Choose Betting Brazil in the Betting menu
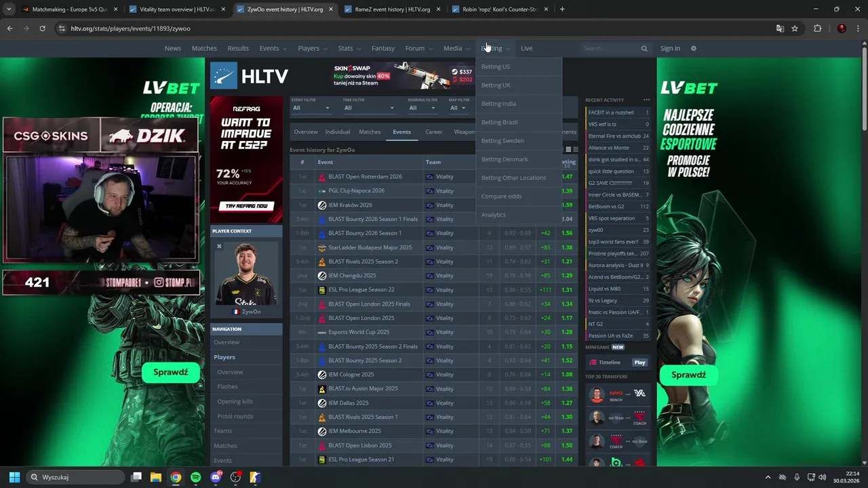Screen dimensions: 868x488 [x=519, y=122]
